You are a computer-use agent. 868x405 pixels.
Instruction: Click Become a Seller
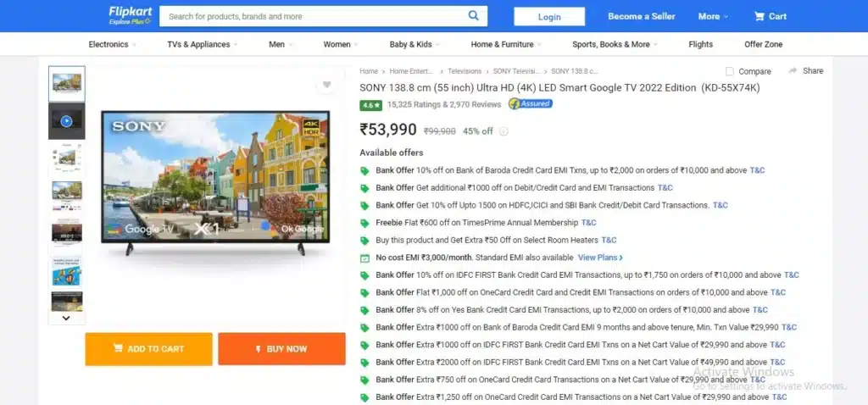point(642,17)
